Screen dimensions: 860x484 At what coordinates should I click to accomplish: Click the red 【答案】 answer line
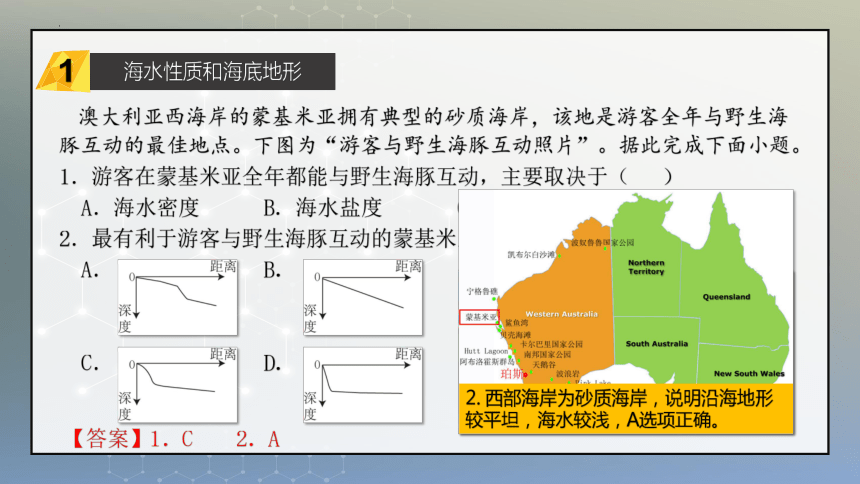click(x=175, y=439)
